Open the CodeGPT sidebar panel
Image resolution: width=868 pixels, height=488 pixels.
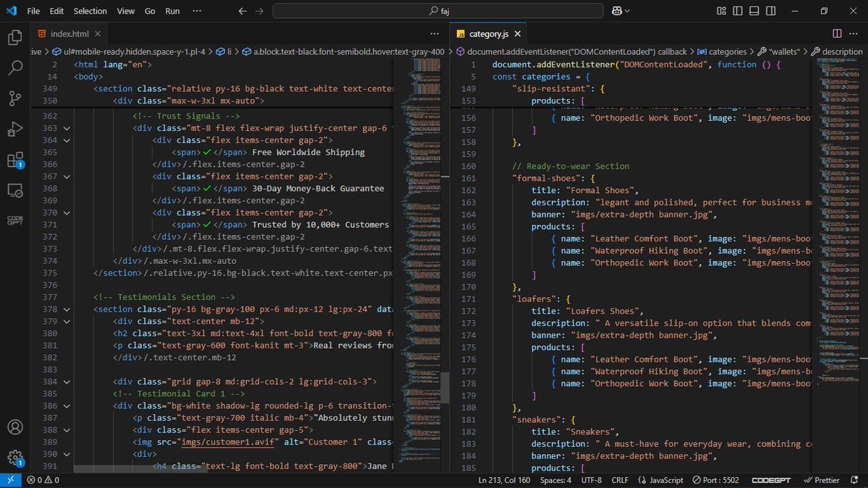(x=14, y=221)
